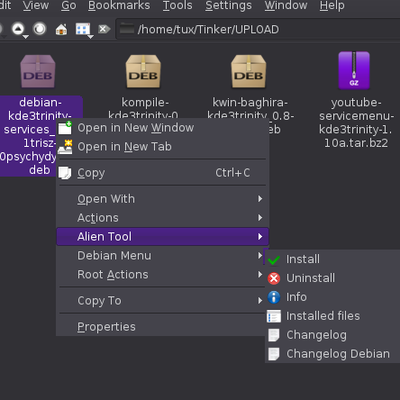The width and height of the screenshot is (400, 400).
Task: Select the Root Actions entry
Action: (162, 274)
